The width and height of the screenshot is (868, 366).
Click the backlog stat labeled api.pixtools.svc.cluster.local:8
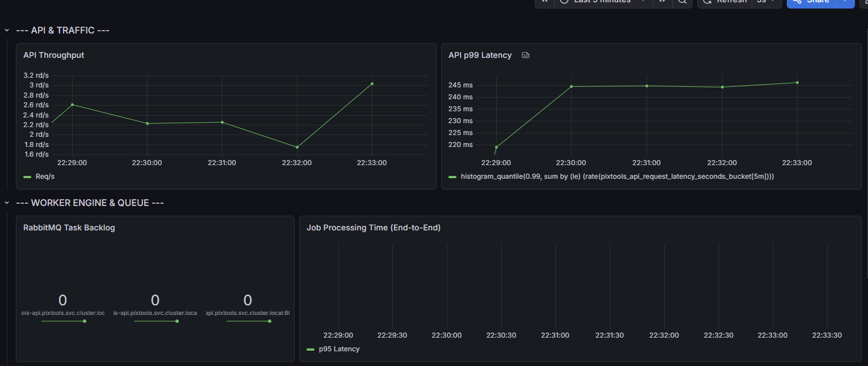(x=248, y=309)
